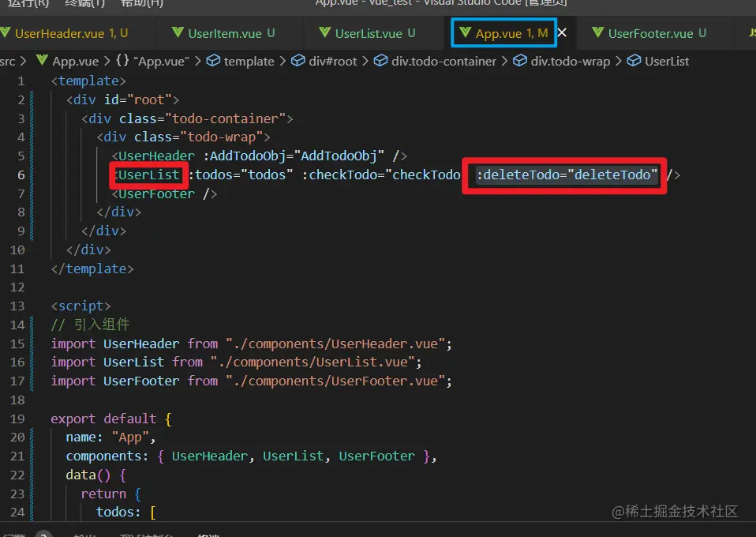
Task: Click the :checkTodo="checkTodo" prop
Action: [x=381, y=175]
